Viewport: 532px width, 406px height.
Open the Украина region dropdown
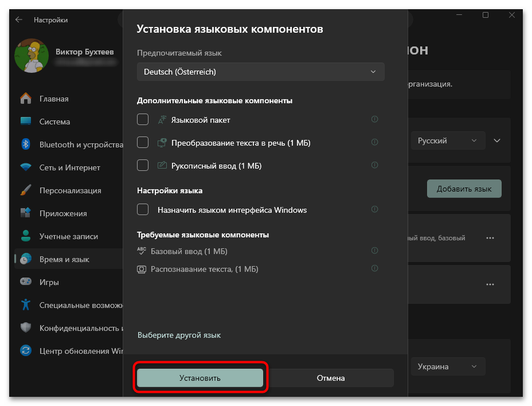448,366
